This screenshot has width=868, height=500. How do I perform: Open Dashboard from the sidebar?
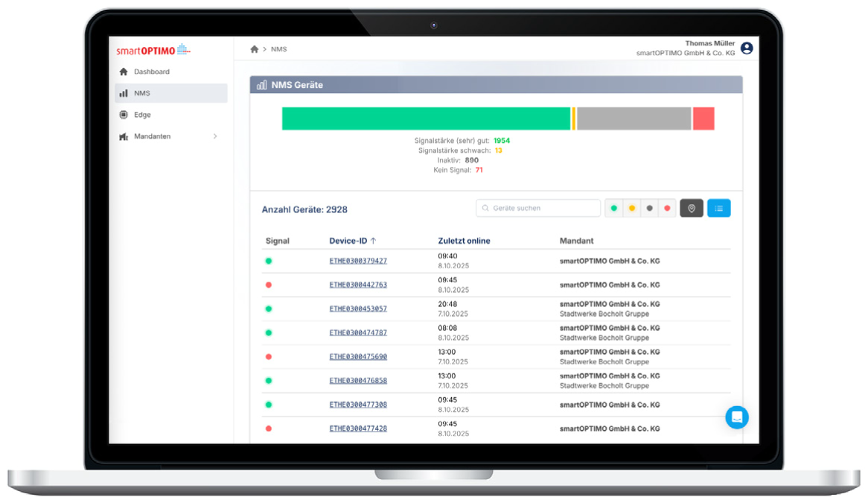(151, 72)
